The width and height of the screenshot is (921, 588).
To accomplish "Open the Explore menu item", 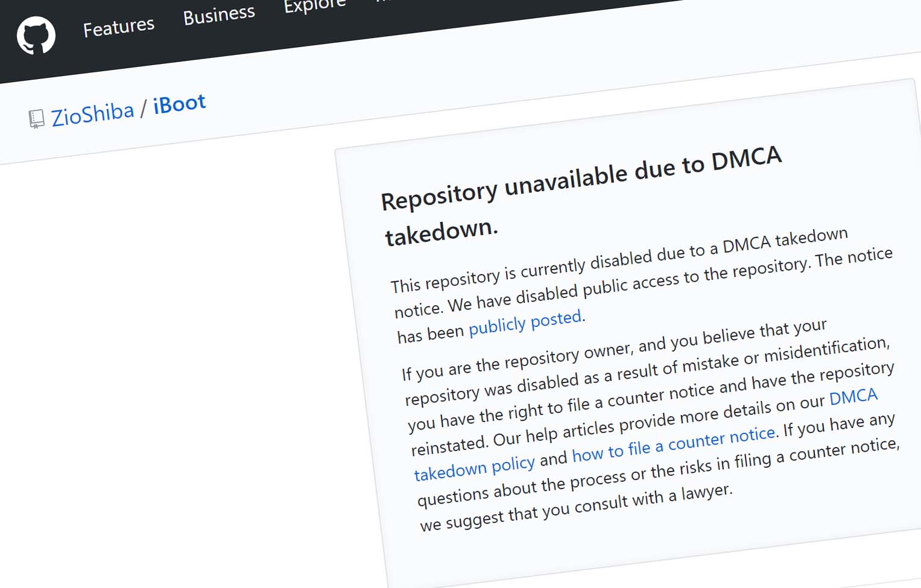I will pos(315,6).
